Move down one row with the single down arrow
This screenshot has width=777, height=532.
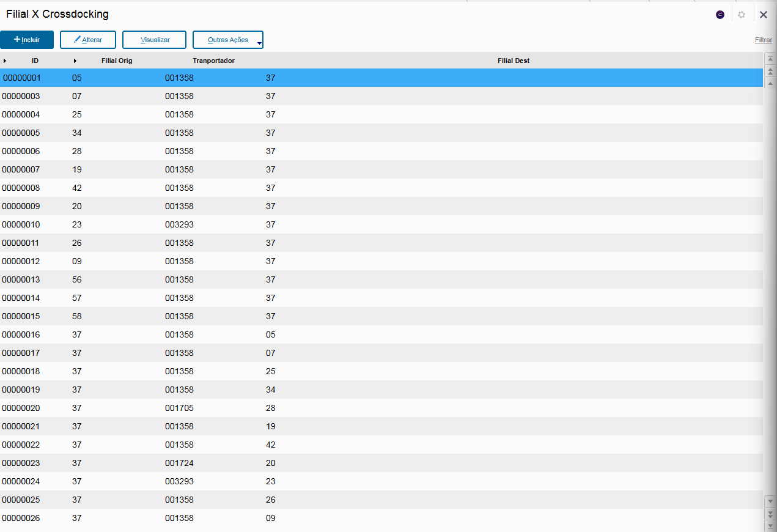[770, 501]
